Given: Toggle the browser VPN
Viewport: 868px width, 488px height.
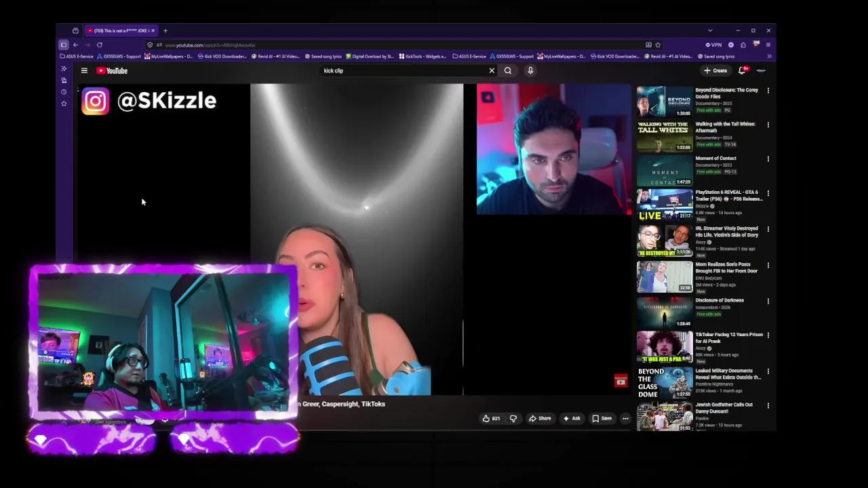Looking at the screenshot, I should 713,45.
